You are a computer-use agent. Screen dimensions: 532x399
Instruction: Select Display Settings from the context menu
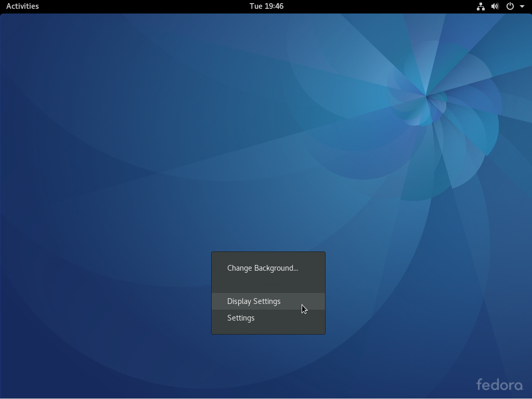click(x=254, y=301)
